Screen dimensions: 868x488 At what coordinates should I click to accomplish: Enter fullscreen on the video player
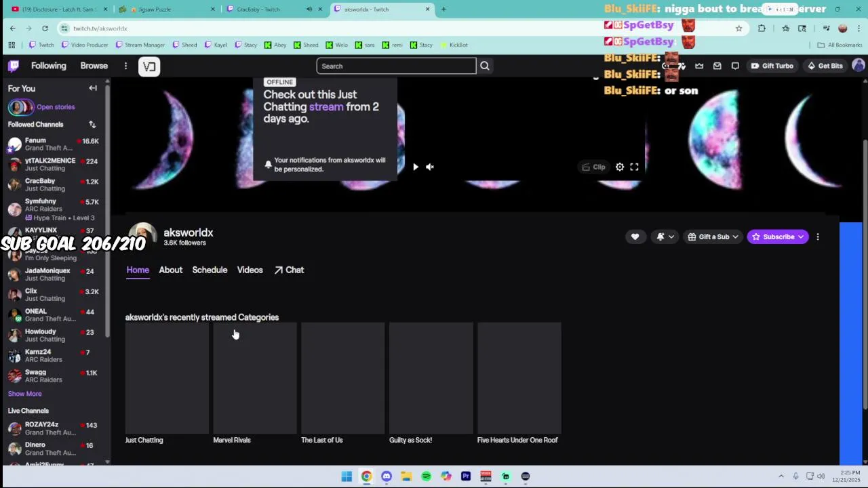pyautogui.click(x=634, y=167)
